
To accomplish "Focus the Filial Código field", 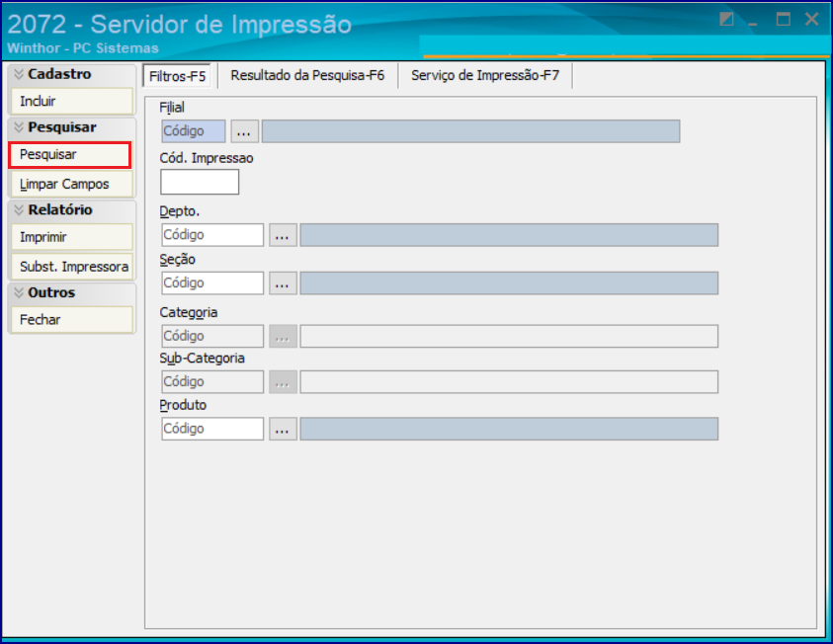I will pos(194,131).
